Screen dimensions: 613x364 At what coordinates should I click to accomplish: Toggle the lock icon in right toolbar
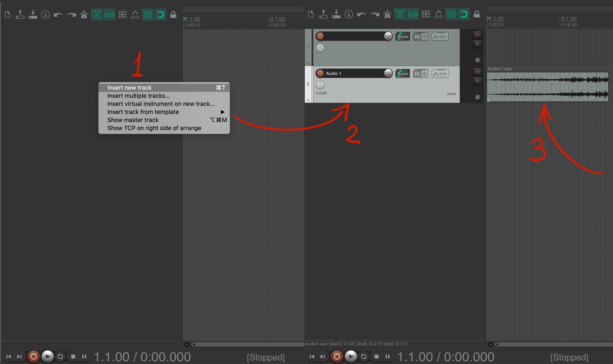click(x=477, y=14)
